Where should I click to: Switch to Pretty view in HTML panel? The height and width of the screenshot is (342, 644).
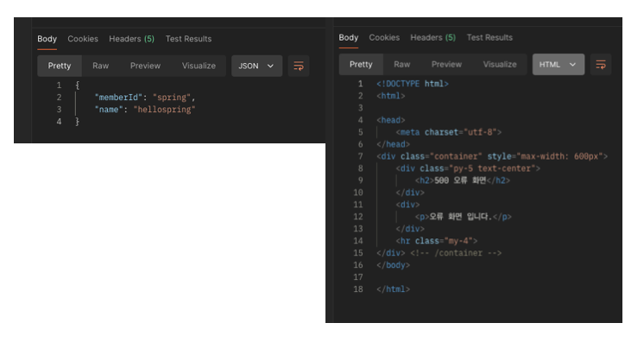click(x=361, y=65)
